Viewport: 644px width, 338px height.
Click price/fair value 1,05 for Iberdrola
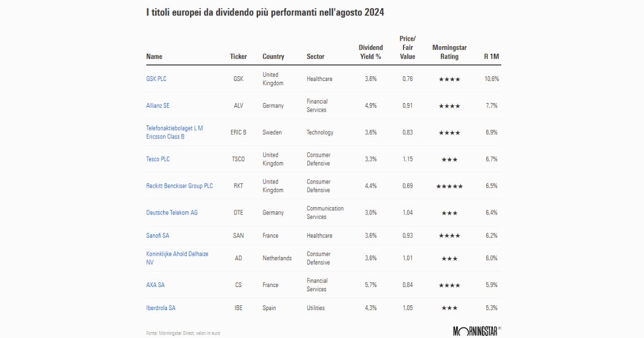[408, 308]
